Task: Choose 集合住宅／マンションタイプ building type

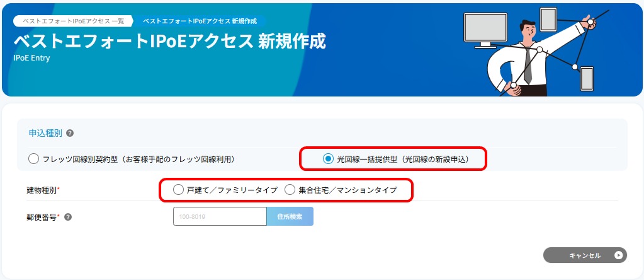Action: pyautogui.click(x=290, y=190)
